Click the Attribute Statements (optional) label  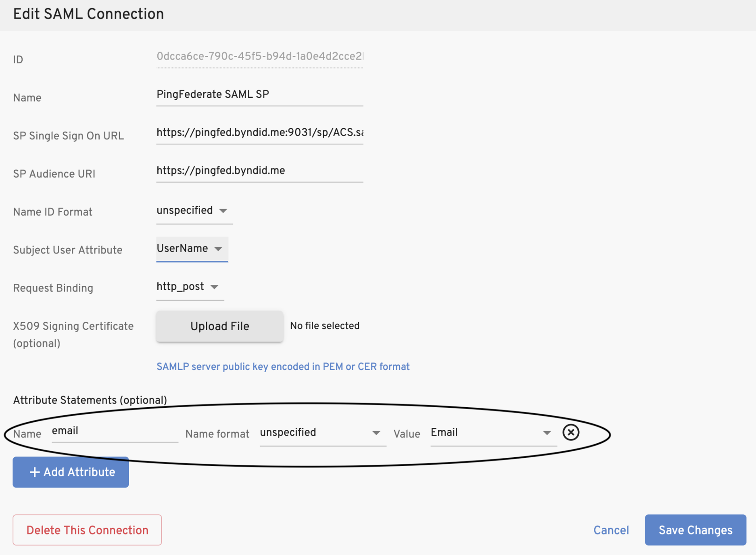[90, 400]
